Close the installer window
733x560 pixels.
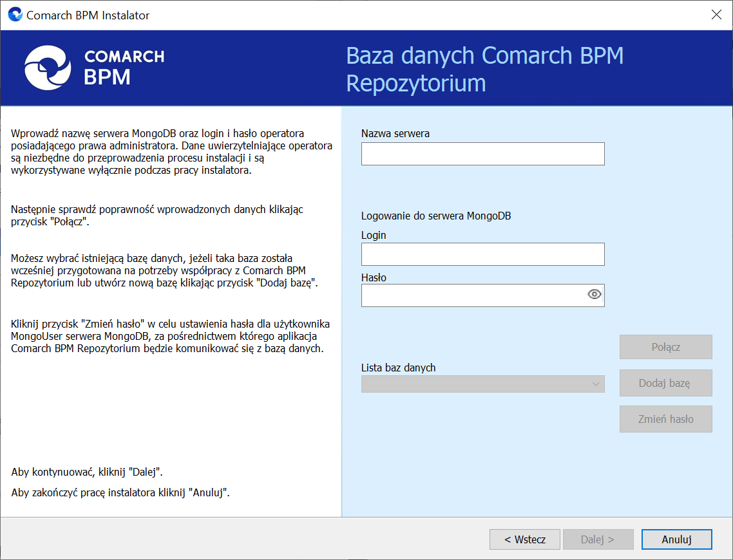pos(716,15)
